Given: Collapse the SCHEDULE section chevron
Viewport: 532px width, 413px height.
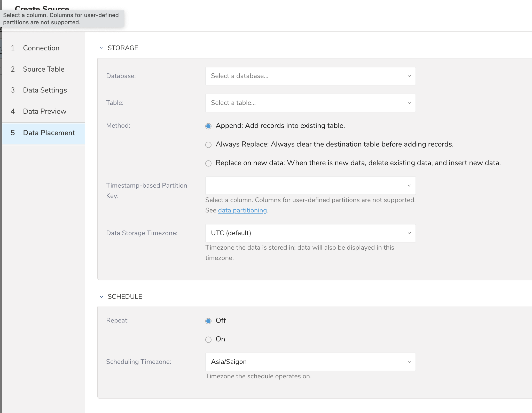Looking at the screenshot, I should pyautogui.click(x=101, y=297).
